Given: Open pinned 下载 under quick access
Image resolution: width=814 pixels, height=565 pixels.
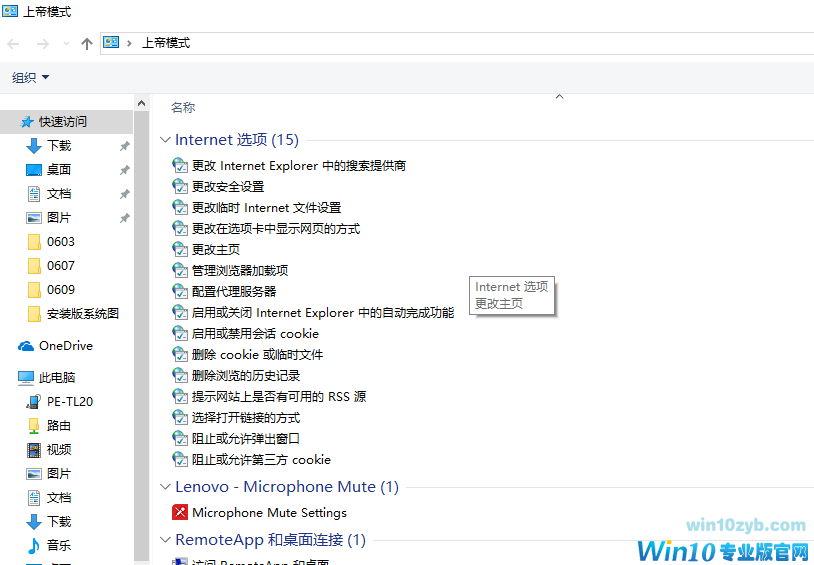Looking at the screenshot, I should point(59,146).
